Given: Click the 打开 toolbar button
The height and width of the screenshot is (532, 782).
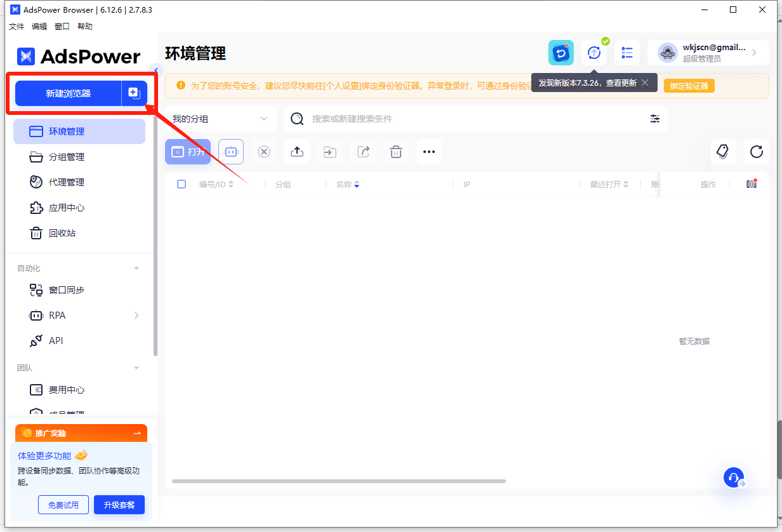Looking at the screenshot, I should (x=188, y=152).
